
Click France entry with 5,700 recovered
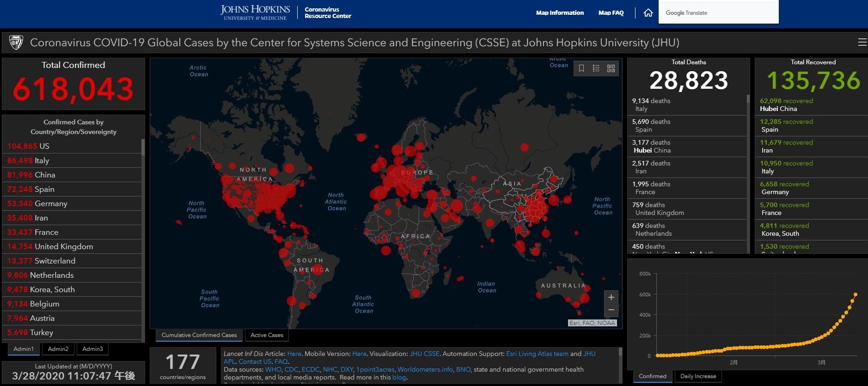click(812, 209)
